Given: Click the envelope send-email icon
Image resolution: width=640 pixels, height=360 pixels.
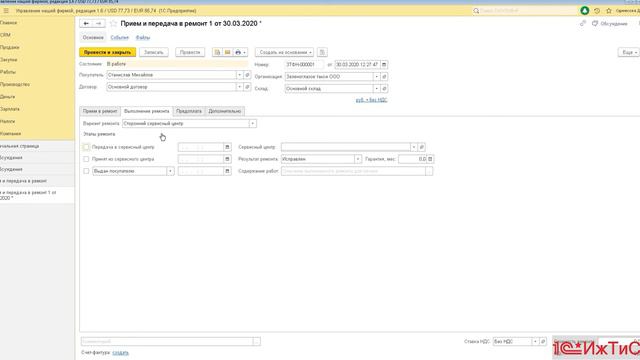Looking at the screenshot, I should pos(227,52).
